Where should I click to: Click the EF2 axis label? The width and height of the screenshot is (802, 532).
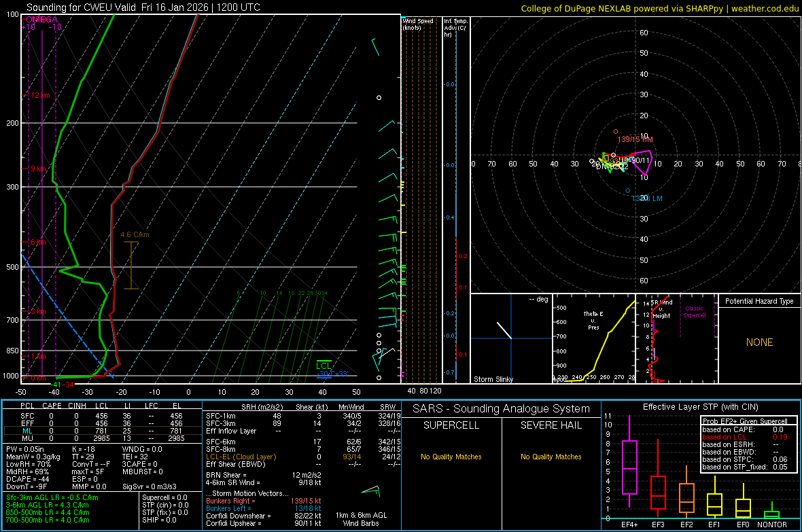pos(686,525)
